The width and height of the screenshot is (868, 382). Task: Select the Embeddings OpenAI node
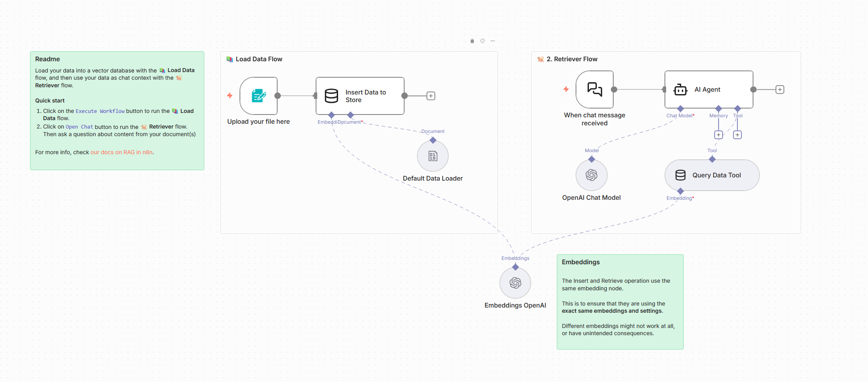515,283
